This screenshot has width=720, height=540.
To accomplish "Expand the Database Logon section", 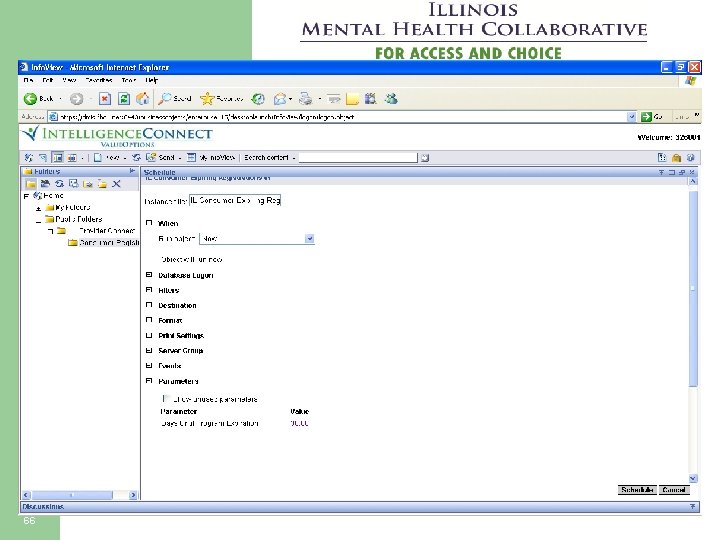I will click(x=149, y=275).
